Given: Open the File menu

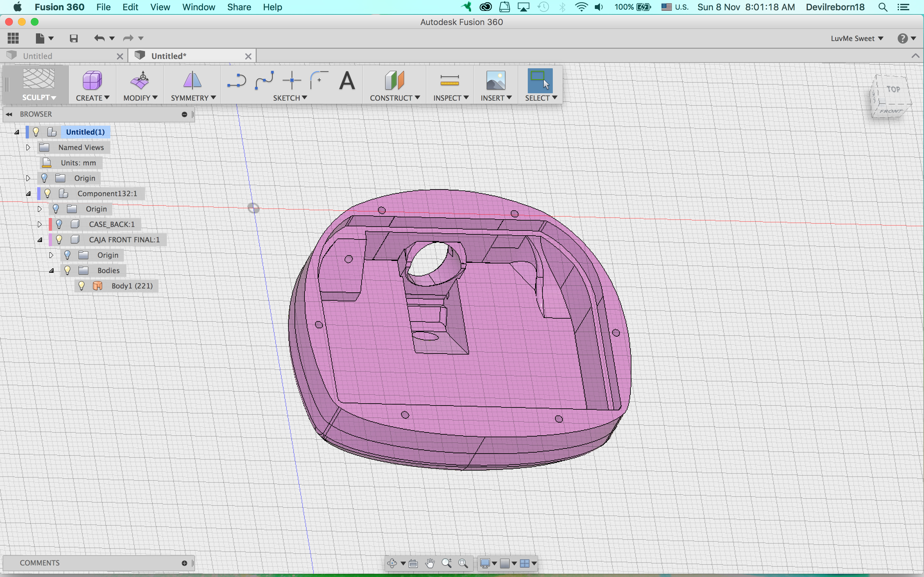Looking at the screenshot, I should point(103,7).
